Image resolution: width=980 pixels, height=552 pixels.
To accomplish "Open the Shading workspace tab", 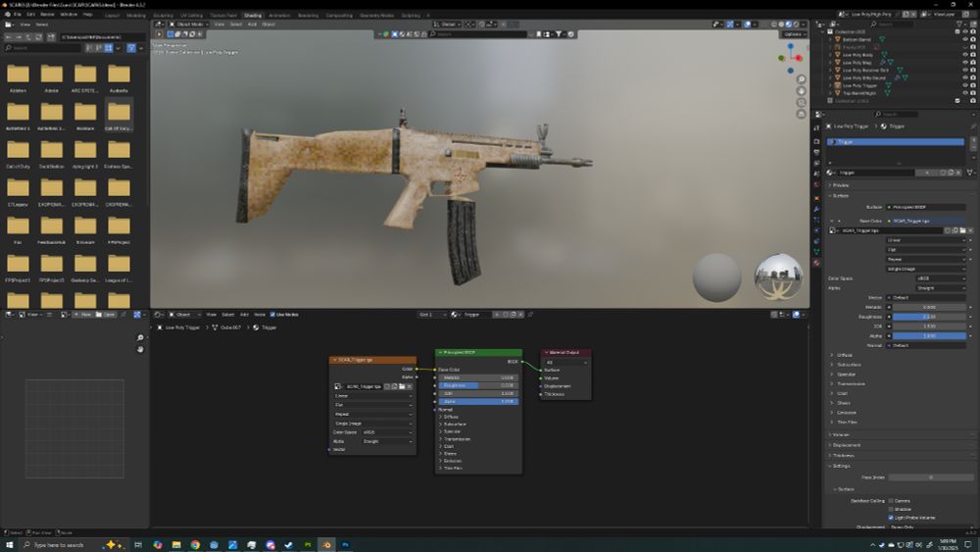I will pyautogui.click(x=253, y=15).
